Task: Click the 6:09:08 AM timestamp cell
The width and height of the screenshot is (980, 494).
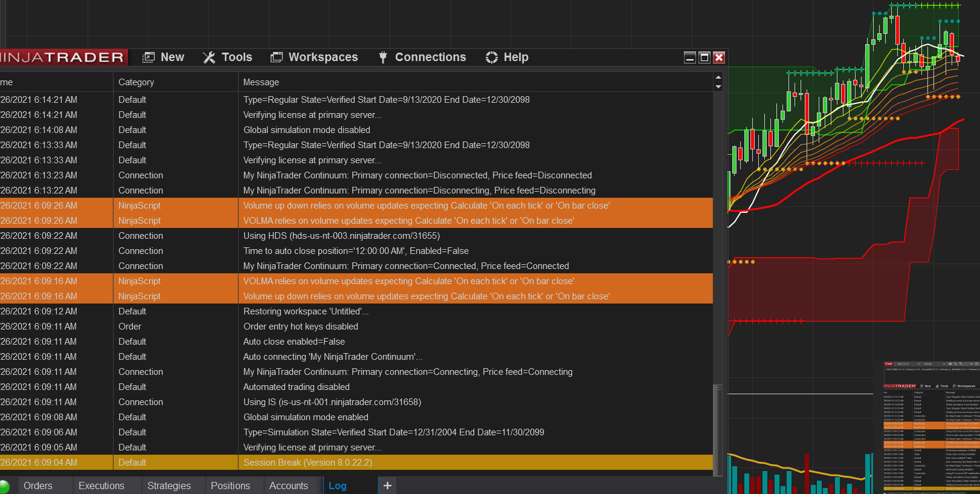Action: (x=39, y=417)
